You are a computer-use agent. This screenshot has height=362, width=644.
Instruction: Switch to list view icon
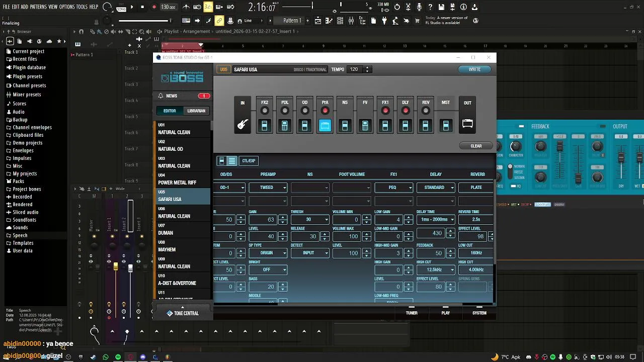(x=232, y=161)
